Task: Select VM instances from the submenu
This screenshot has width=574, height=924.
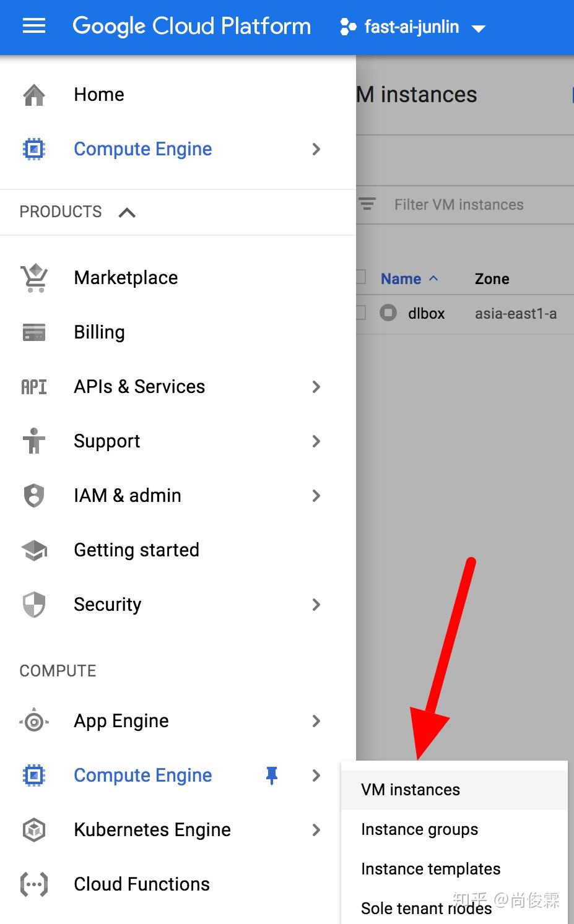Action: [411, 790]
